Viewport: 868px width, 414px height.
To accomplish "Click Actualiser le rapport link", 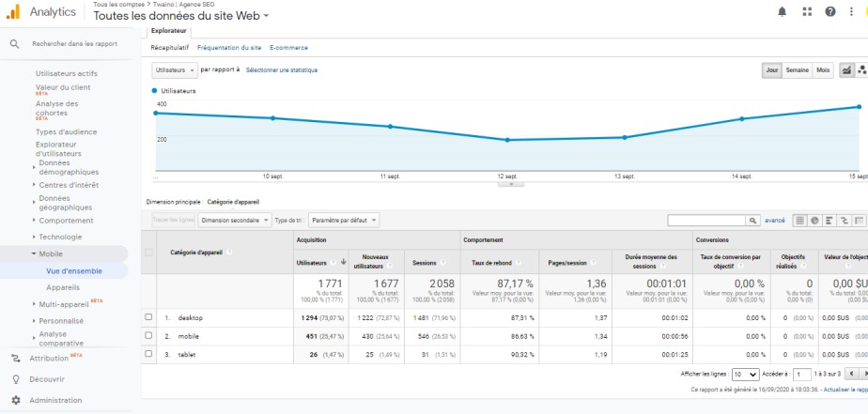I will click(x=845, y=391).
